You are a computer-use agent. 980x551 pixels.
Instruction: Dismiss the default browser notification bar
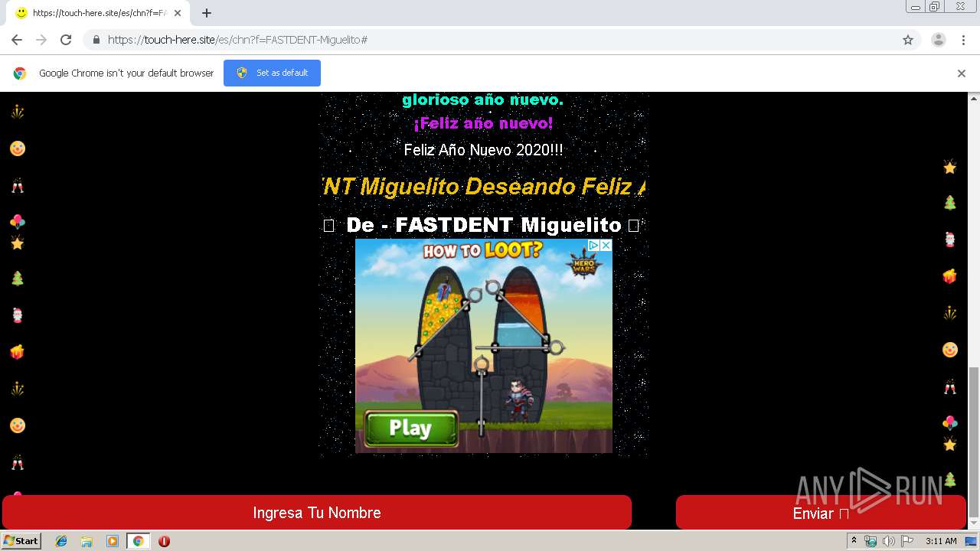click(962, 73)
